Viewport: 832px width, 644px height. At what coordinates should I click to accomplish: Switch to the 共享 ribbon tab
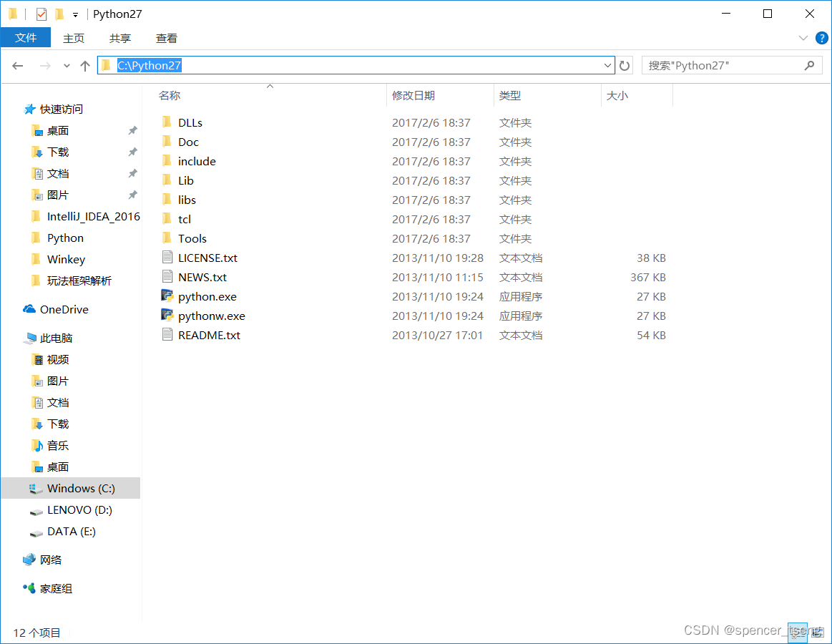[x=120, y=38]
